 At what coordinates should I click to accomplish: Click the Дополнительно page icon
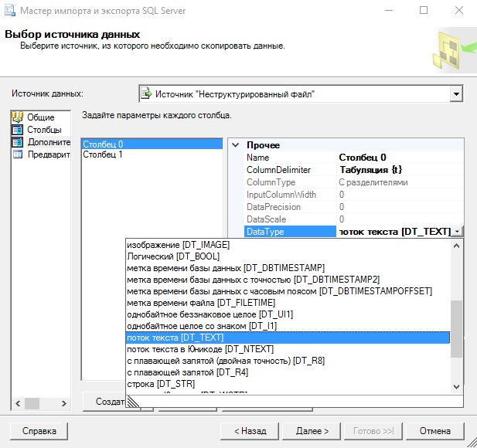coord(17,142)
